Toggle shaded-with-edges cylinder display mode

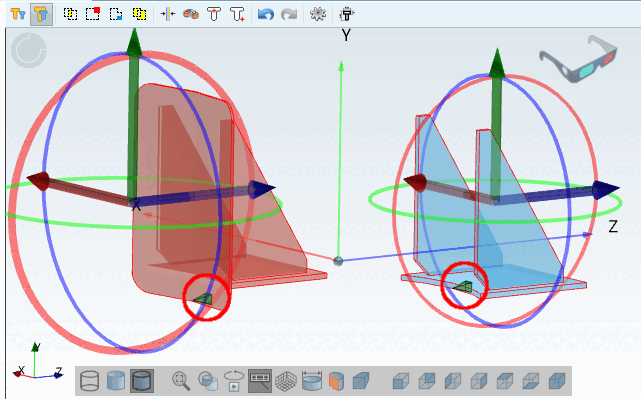(142, 381)
